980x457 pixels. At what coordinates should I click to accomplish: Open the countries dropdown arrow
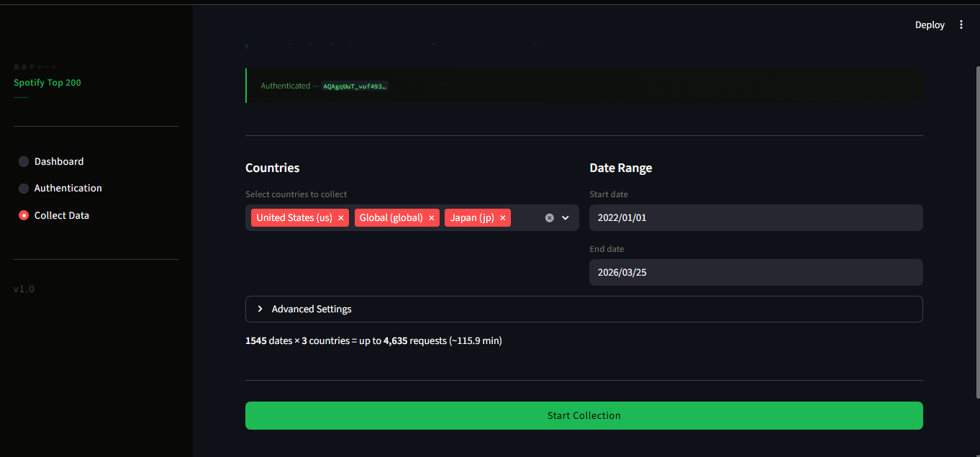click(x=566, y=218)
